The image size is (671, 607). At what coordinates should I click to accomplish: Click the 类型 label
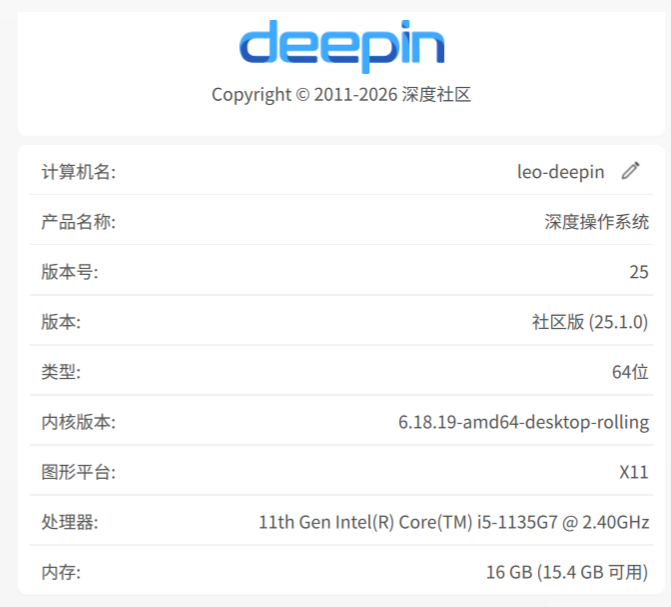point(61,372)
